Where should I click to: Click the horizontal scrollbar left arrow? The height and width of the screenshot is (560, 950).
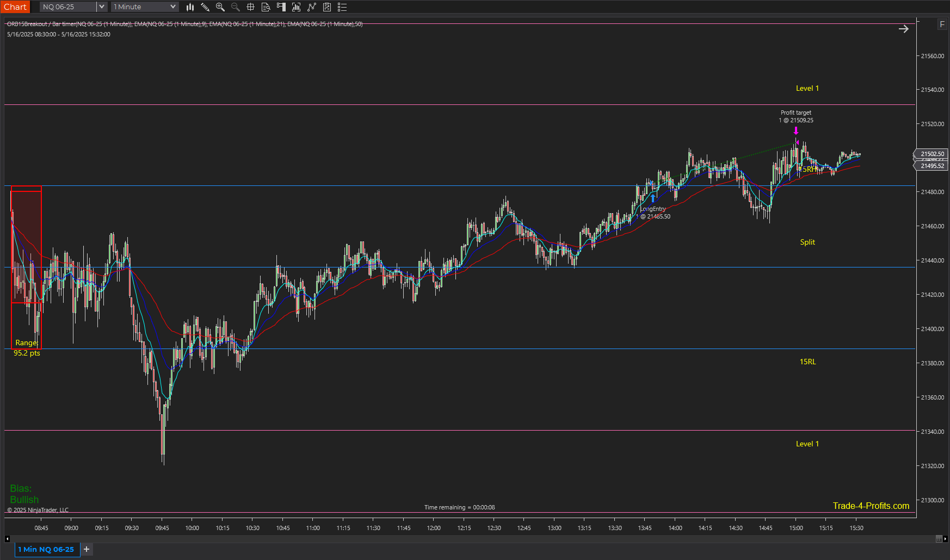coord(7,539)
